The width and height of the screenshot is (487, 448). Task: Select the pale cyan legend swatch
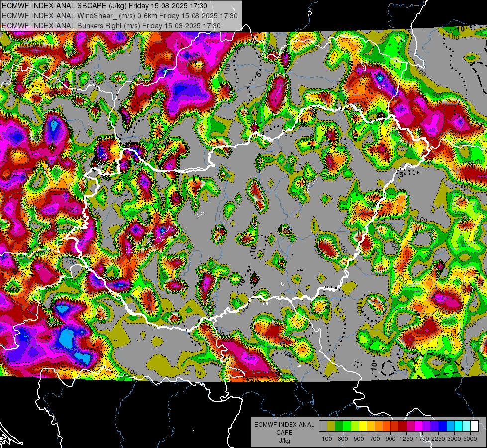coord(467,426)
